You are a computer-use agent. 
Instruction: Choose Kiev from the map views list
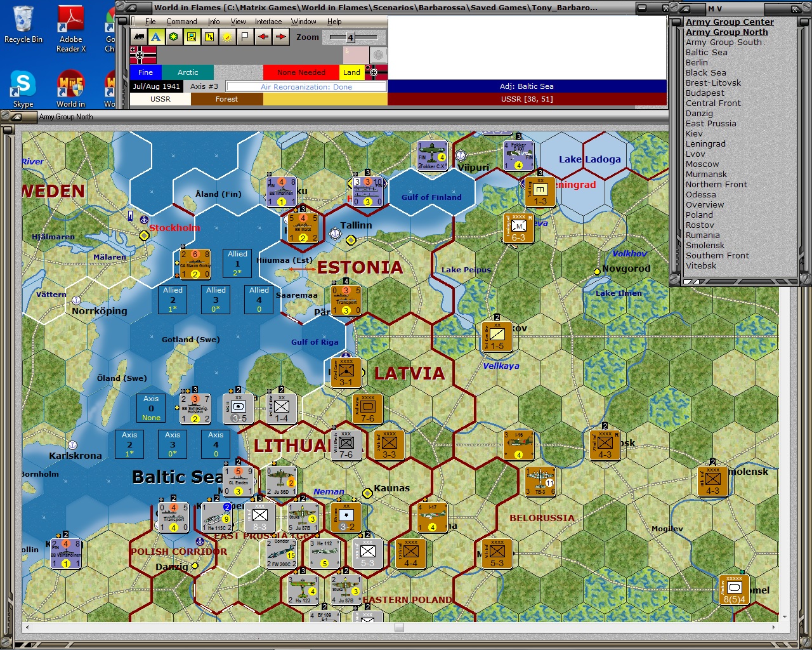(694, 134)
